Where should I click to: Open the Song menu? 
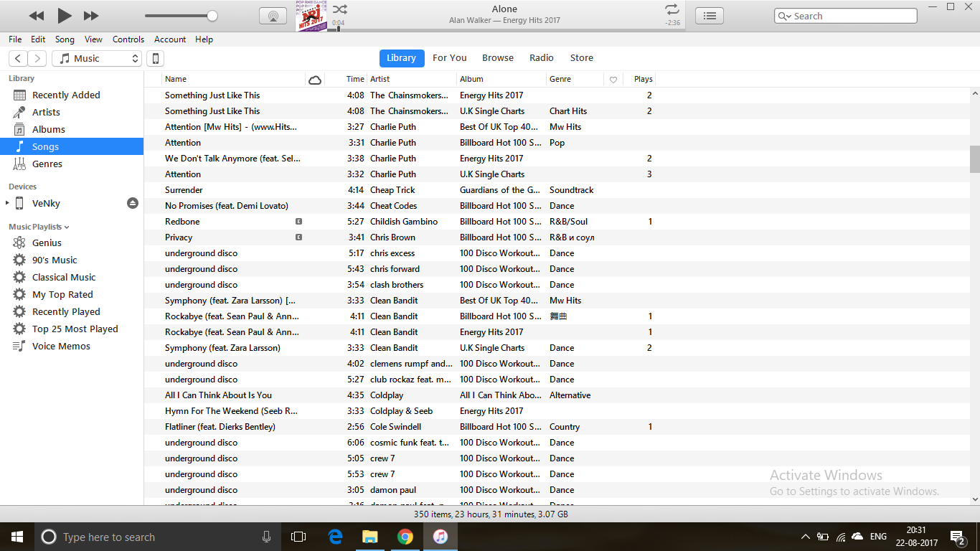65,39
